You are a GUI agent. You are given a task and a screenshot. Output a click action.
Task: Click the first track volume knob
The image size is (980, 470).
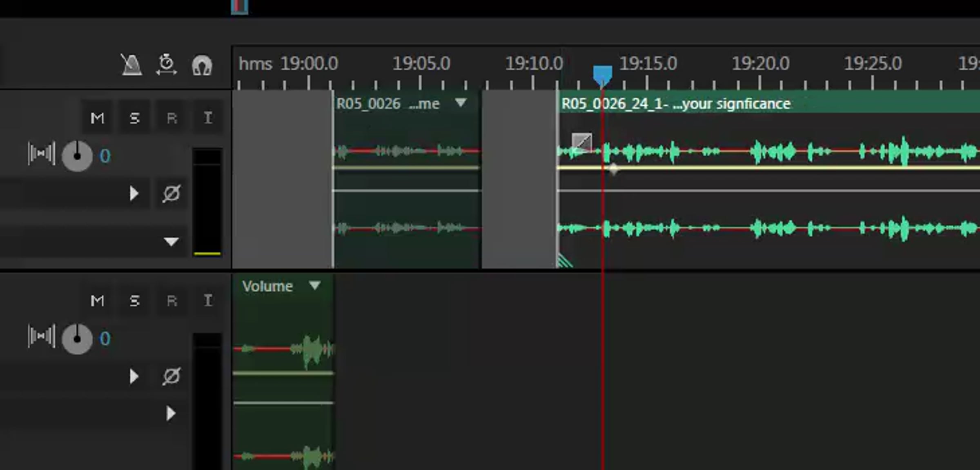77,156
